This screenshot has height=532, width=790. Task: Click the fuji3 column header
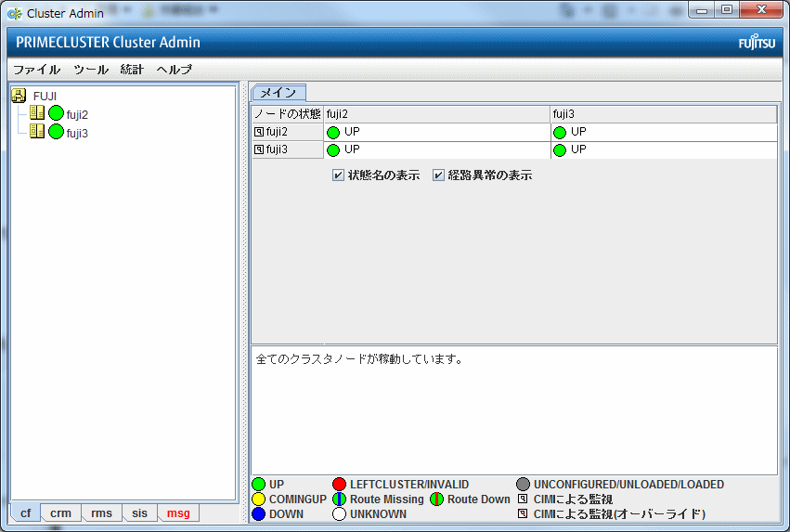[x=664, y=114]
